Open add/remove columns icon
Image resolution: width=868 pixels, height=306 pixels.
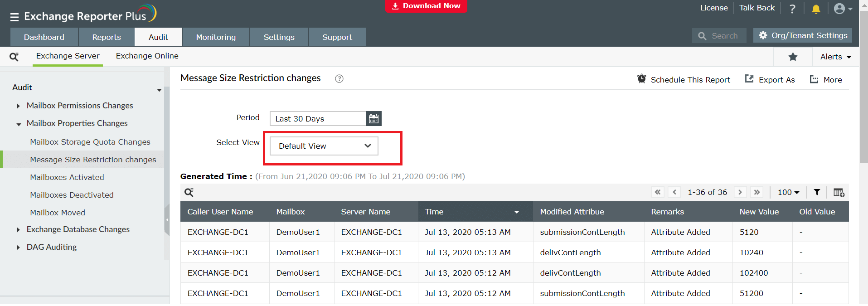click(839, 192)
